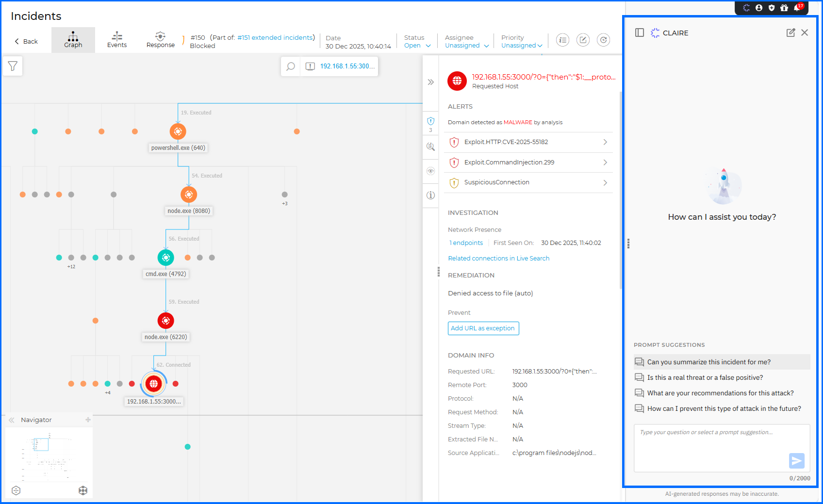Click the dotted hexagon icon in Navigator
Image resolution: width=823 pixels, height=504 pixels.
pos(16,490)
